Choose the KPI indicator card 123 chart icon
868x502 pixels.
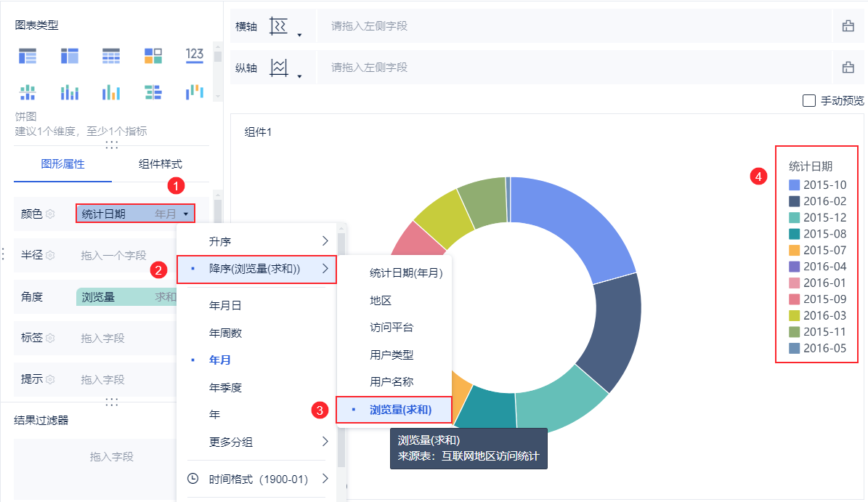click(195, 55)
